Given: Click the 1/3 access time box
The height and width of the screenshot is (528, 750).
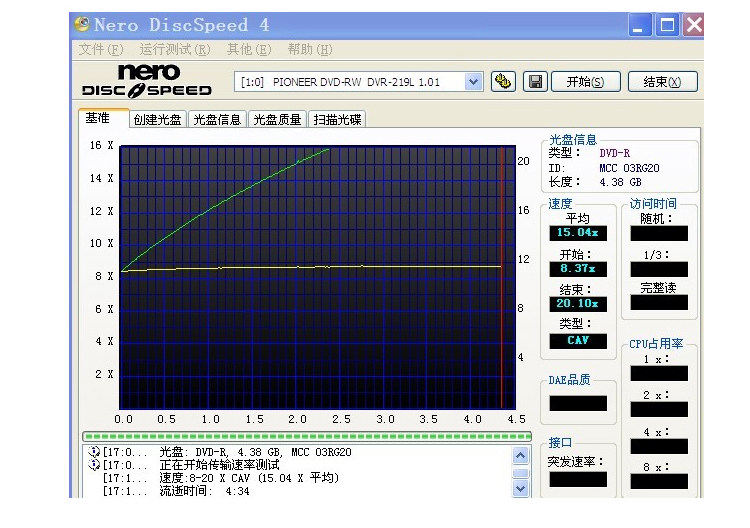Looking at the screenshot, I should [x=659, y=269].
